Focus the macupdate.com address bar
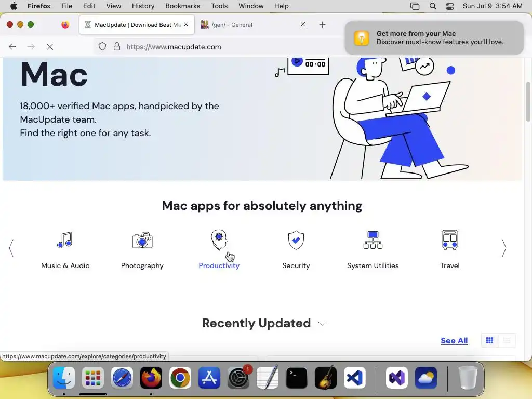The image size is (532, 399). pos(217,46)
